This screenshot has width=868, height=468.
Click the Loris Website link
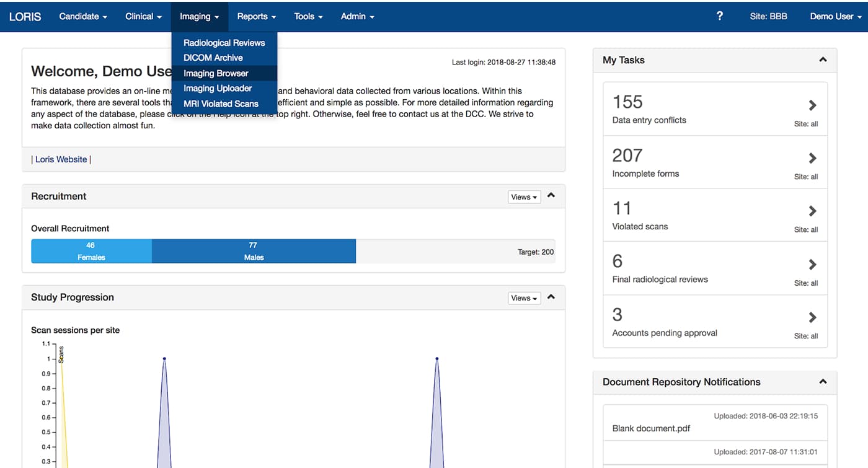[x=60, y=159]
